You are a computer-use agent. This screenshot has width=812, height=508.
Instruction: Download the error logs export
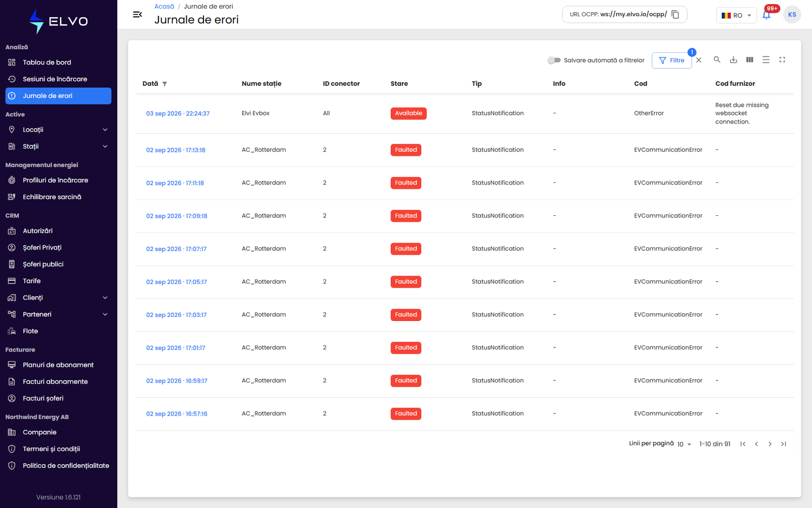733,60
